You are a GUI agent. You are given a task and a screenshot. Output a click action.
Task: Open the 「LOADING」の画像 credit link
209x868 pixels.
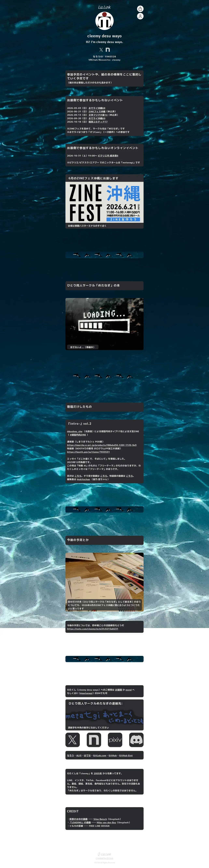point(80,823)
